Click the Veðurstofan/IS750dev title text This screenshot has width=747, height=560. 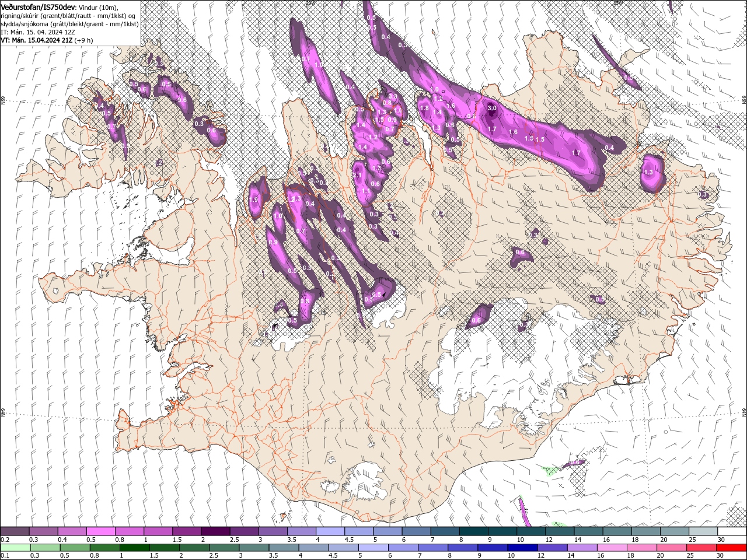(38, 6)
